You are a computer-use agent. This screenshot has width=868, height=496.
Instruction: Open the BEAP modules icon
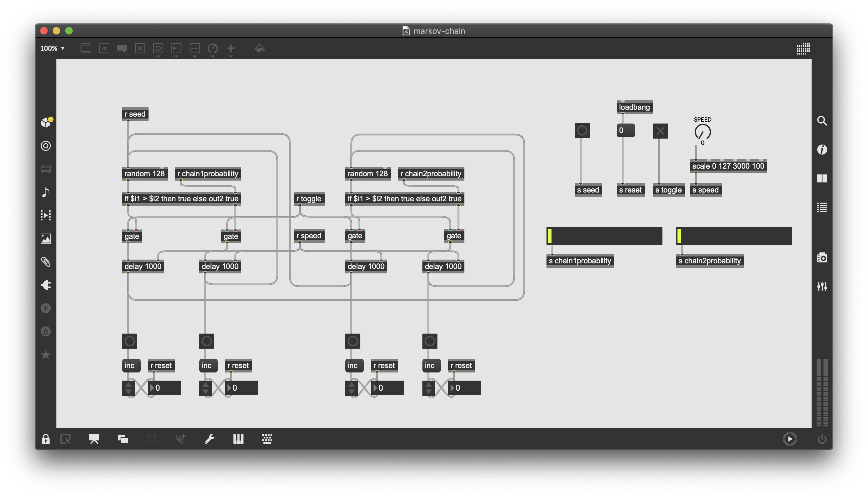coord(46,331)
